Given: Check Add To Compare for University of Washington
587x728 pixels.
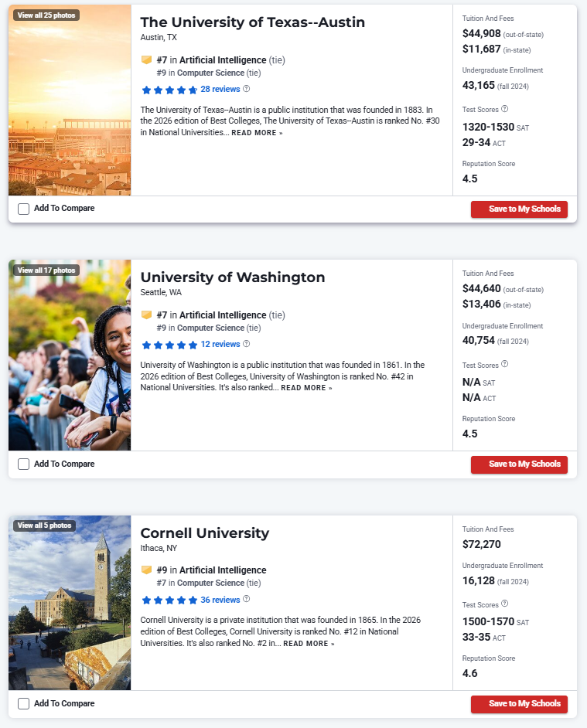Looking at the screenshot, I should coord(23,464).
